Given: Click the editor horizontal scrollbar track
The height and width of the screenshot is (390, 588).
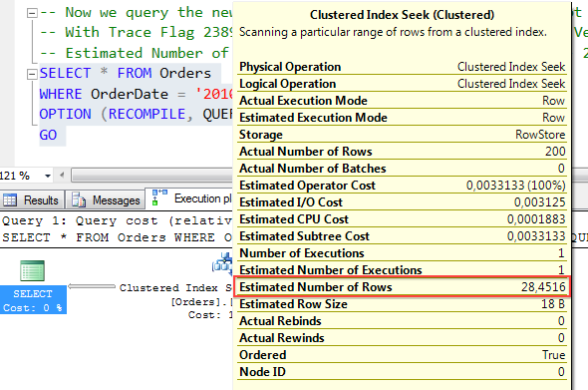Looking at the screenshot, I should [x=151, y=176].
